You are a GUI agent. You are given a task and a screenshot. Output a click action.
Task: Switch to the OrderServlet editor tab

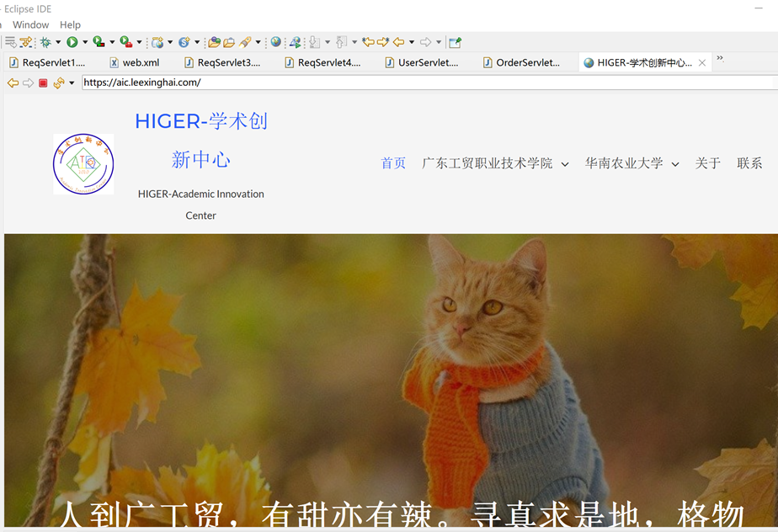pyautogui.click(x=522, y=62)
